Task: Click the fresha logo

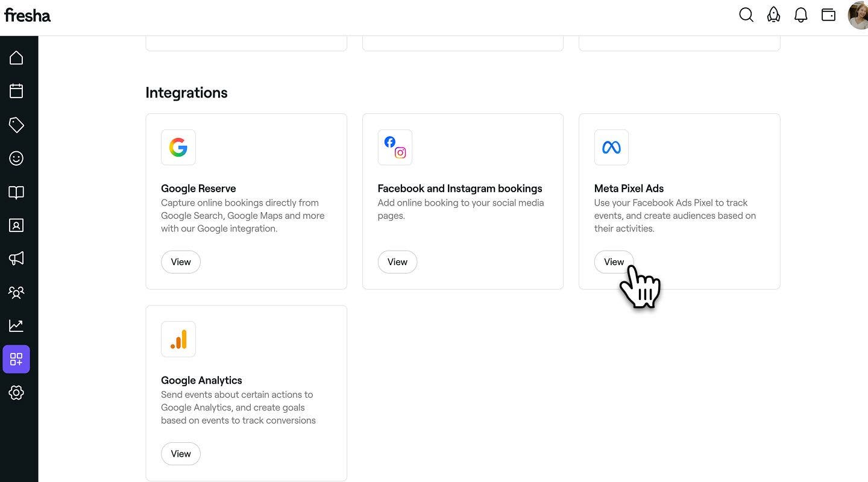Action: point(28,15)
